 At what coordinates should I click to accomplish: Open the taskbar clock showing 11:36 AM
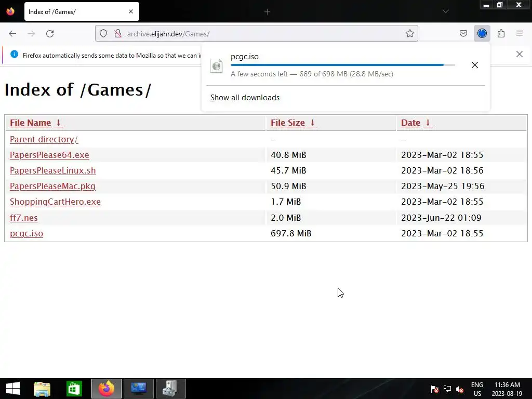click(507, 389)
